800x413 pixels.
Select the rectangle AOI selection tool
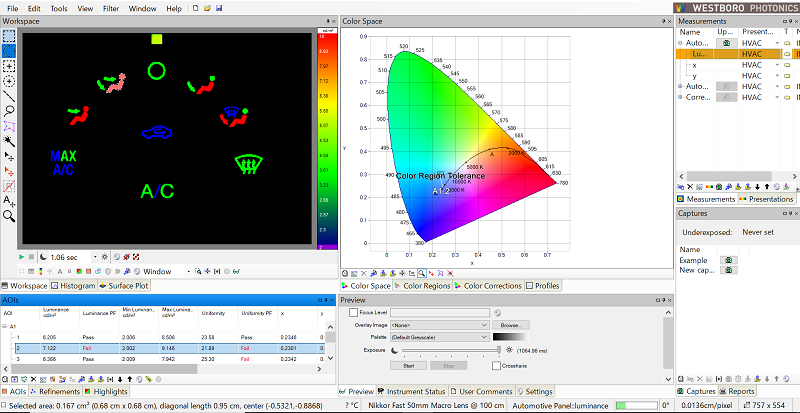[9, 36]
